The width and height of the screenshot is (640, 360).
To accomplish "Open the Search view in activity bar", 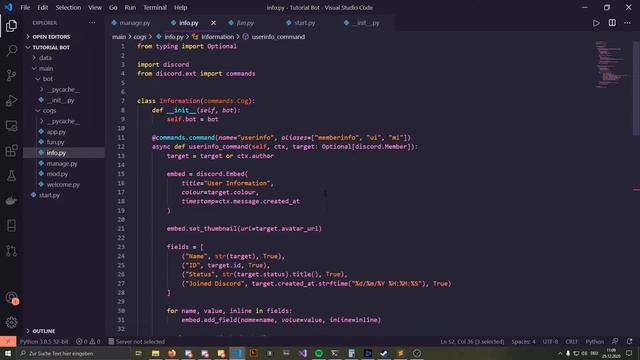I will pyautogui.click(x=11, y=51).
